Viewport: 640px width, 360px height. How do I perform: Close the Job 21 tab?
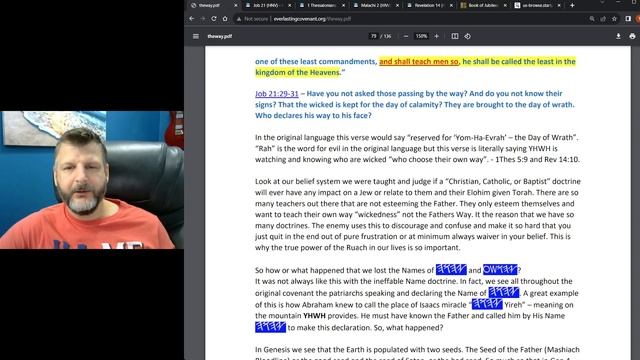(x=289, y=5)
